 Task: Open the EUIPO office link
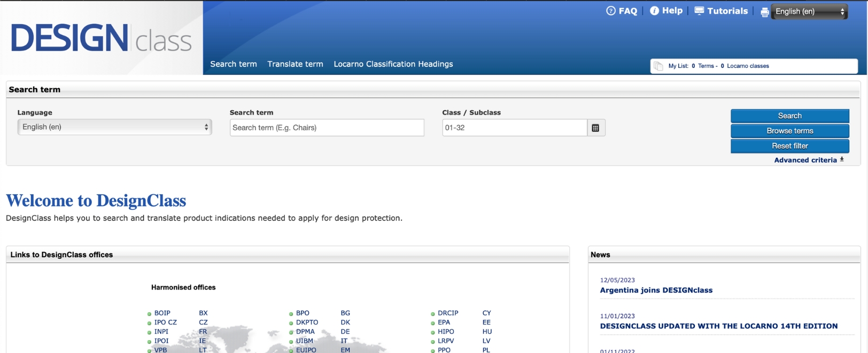coord(306,350)
